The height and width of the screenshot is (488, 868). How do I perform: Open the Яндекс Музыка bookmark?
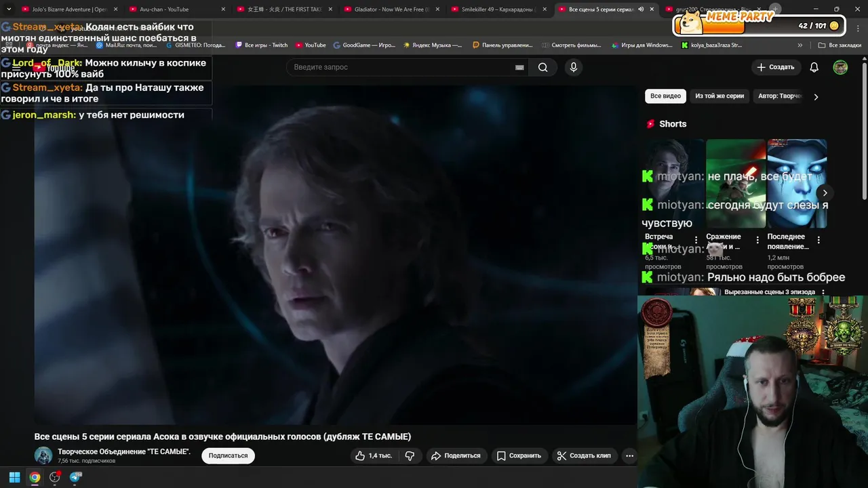pos(433,45)
